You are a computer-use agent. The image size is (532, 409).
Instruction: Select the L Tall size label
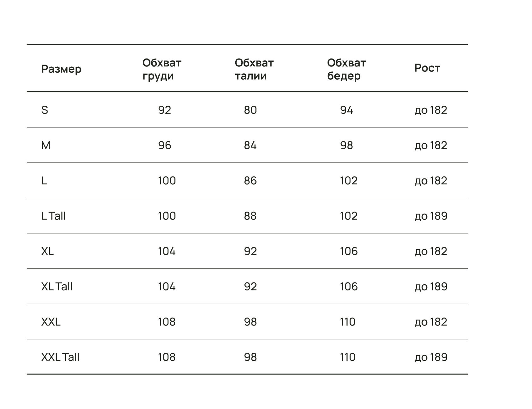coord(53,216)
